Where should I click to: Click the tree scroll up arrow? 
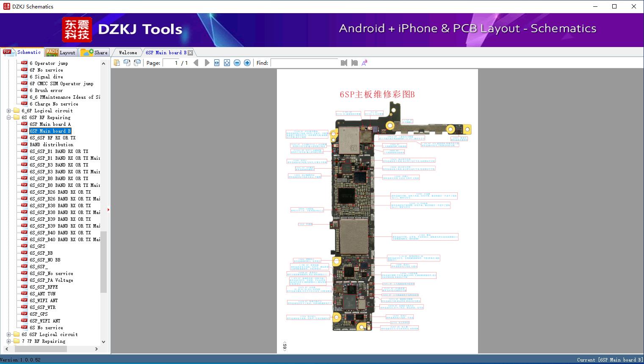[103, 63]
